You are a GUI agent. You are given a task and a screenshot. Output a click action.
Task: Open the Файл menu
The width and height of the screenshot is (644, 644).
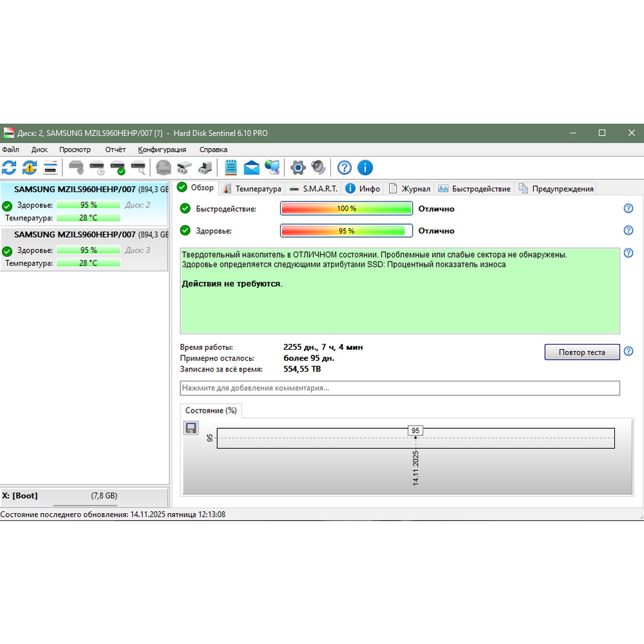11,149
